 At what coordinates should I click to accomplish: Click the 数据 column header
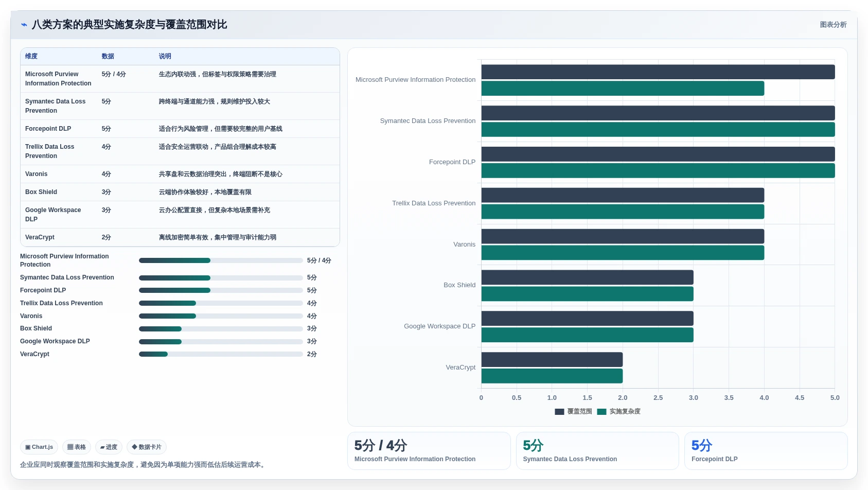click(108, 57)
